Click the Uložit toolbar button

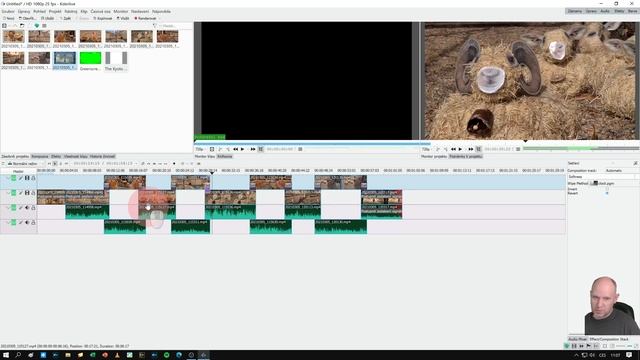click(48, 18)
